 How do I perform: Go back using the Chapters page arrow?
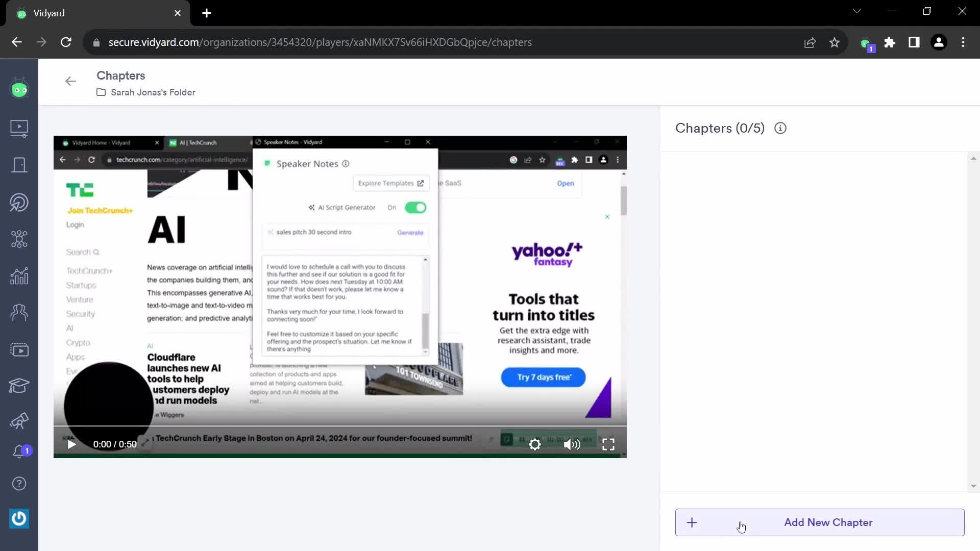70,81
